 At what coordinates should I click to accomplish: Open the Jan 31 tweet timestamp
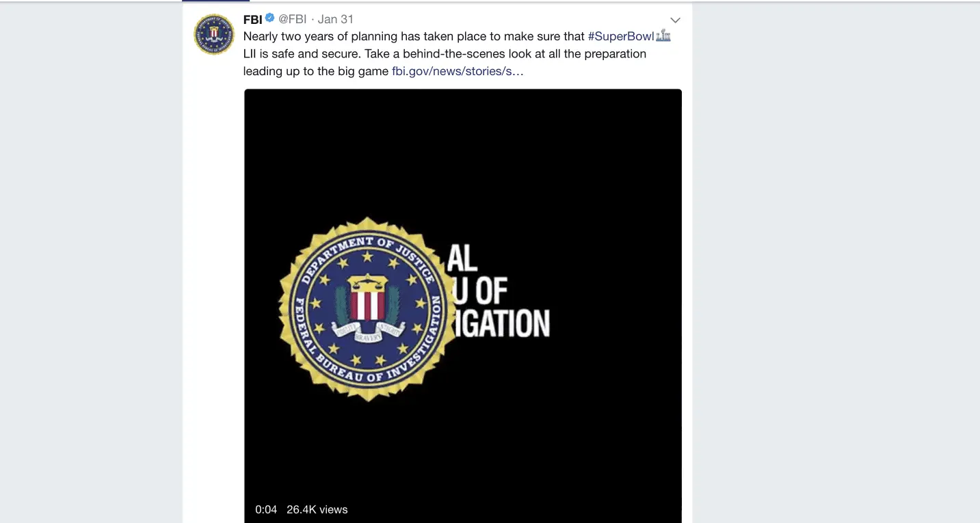click(336, 19)
